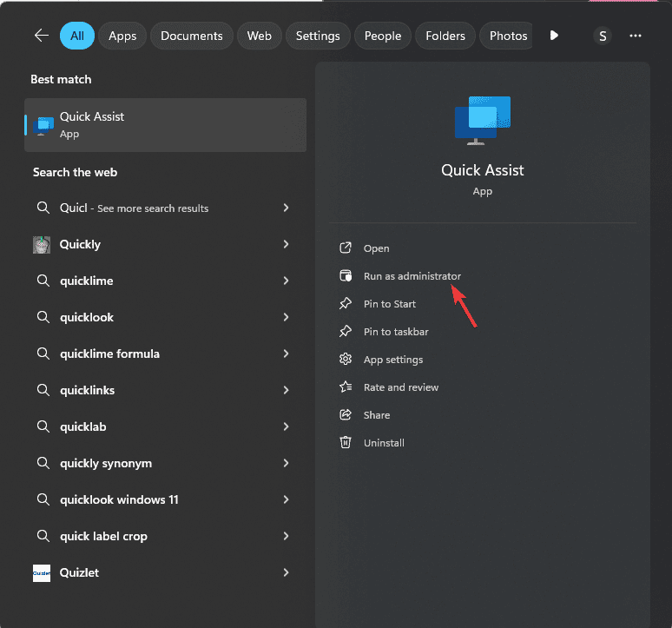Click search icon beside quicklook

(43, 317)
